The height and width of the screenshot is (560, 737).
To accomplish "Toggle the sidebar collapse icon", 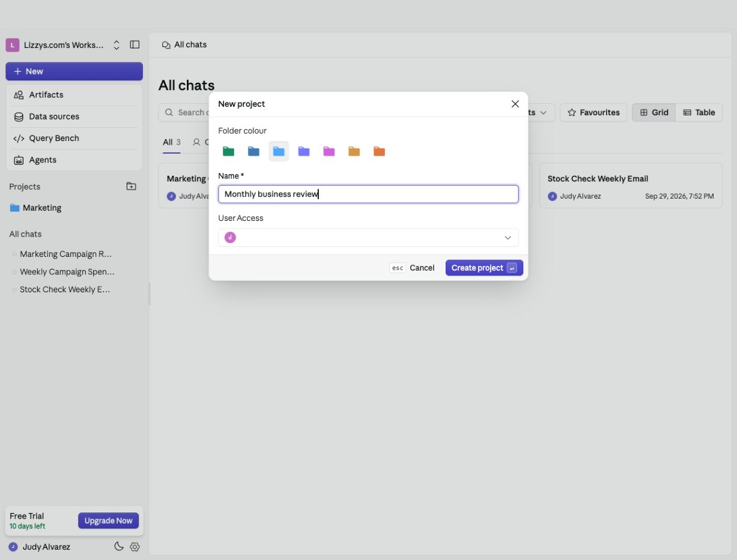I will tap(135, 45).
